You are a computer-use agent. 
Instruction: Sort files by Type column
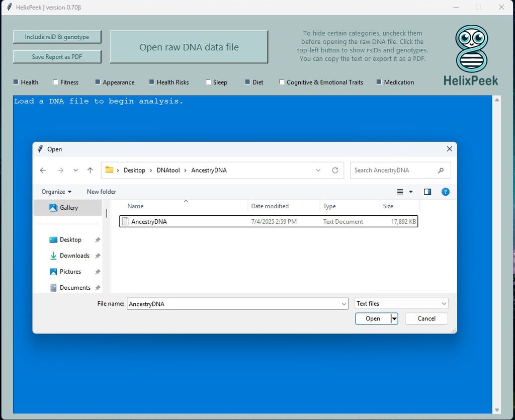point(329,206)
